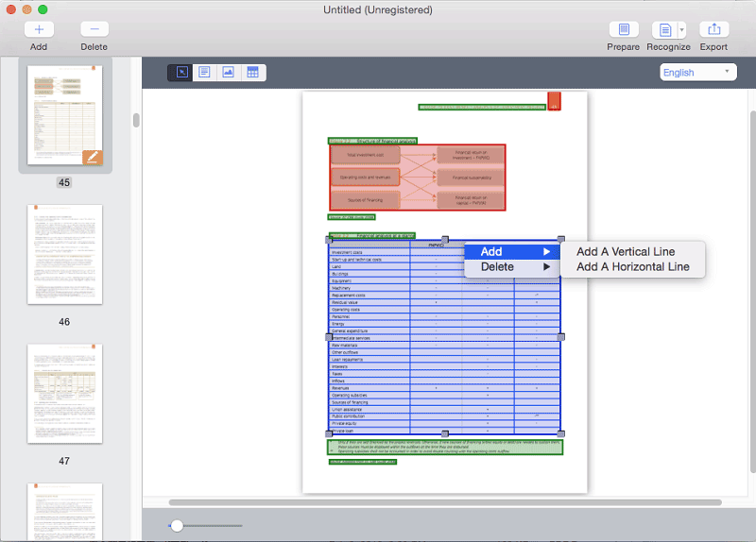Viewport: 756px width, 542px height.
Task: Select the table zone tool icon
Action: [x=252, y=73]
